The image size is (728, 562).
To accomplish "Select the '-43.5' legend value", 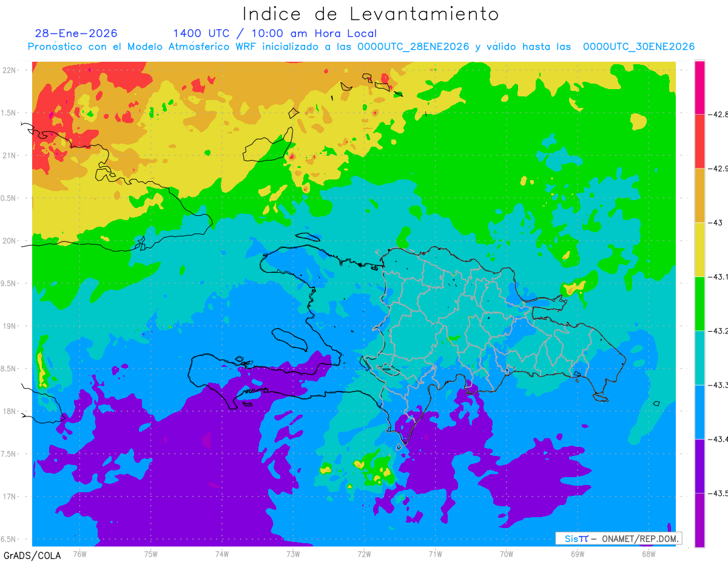I will (x=718, y=493).
